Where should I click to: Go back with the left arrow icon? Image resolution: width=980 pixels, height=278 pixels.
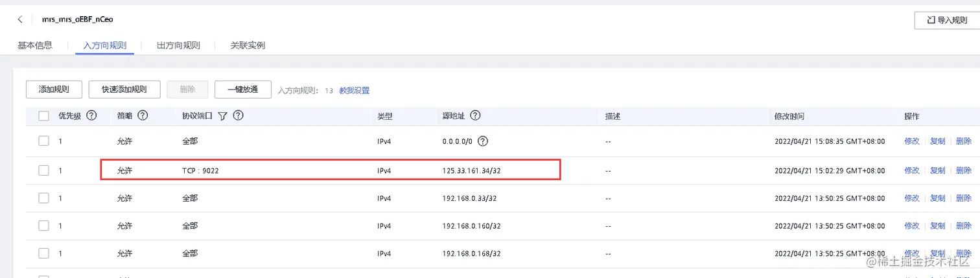20,19
